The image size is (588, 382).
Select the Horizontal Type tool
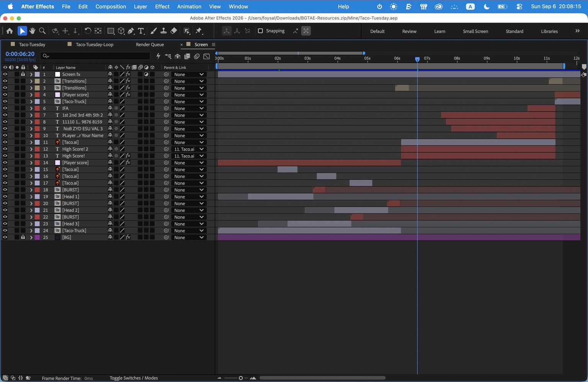click(141, 31)
